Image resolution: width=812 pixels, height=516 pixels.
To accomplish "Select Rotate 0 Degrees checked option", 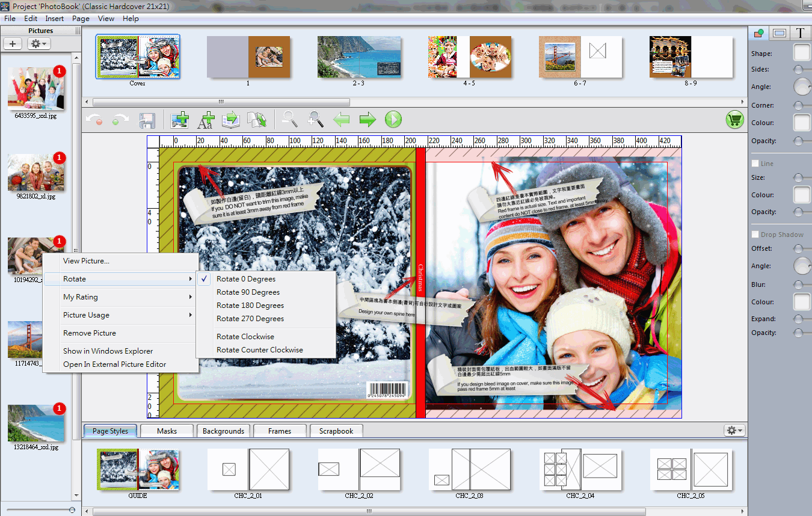I will [x=265, y=279].
